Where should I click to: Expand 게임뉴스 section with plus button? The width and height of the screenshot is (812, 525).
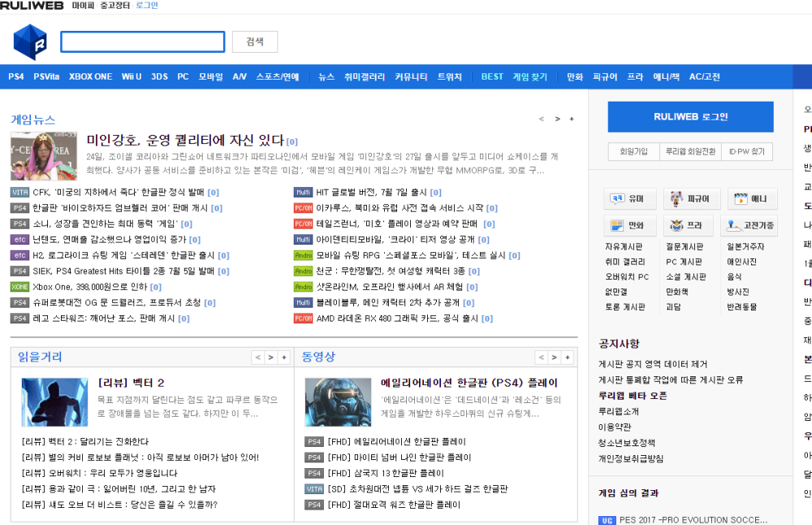572,119
